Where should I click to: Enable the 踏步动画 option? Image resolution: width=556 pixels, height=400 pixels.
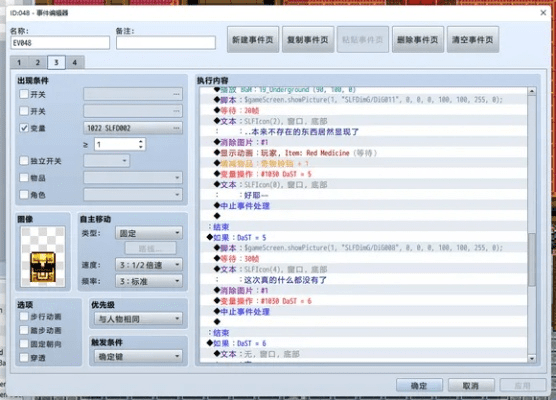[x=24, y=330]
